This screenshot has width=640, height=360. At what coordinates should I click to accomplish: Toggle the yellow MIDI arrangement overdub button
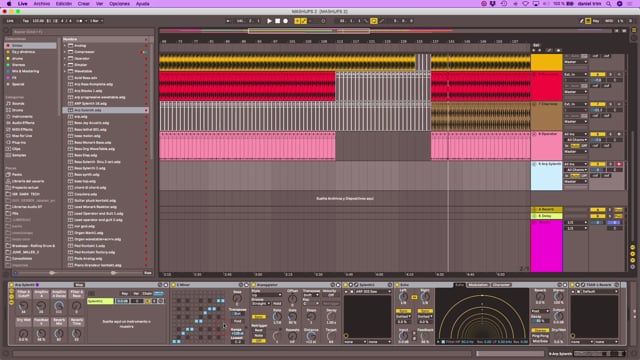click(x=297, y=21)
